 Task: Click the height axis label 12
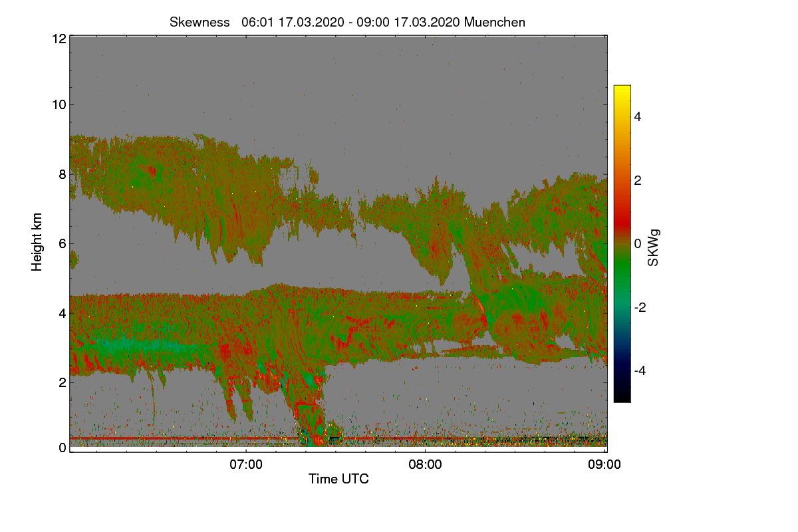pyautogui.click(x=59, y=39)
